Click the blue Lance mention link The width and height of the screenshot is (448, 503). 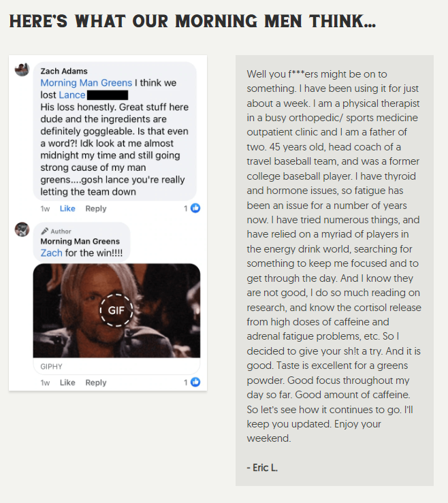pos(72,95)
